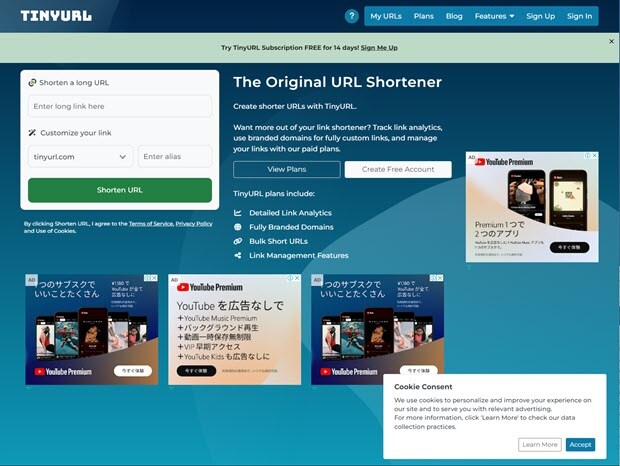620x466 pixels.
Task: Click the magic wand Customize your link icon
Action: tap(32, 133)
